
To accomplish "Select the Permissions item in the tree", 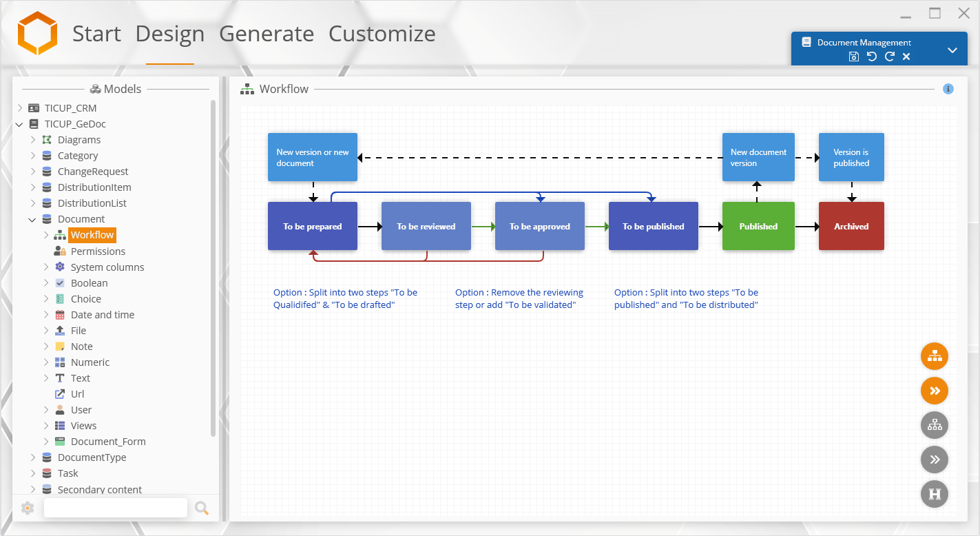I will (98, 251).
